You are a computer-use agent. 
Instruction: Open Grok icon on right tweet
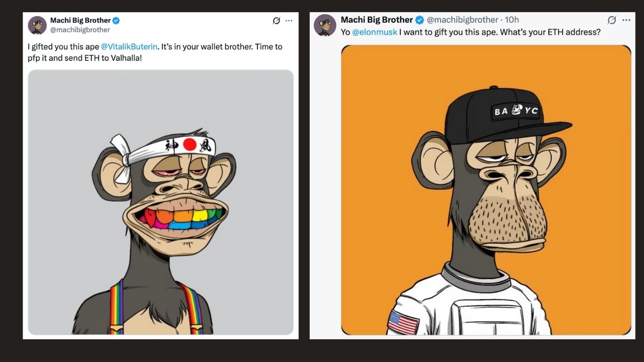(612, 20)
